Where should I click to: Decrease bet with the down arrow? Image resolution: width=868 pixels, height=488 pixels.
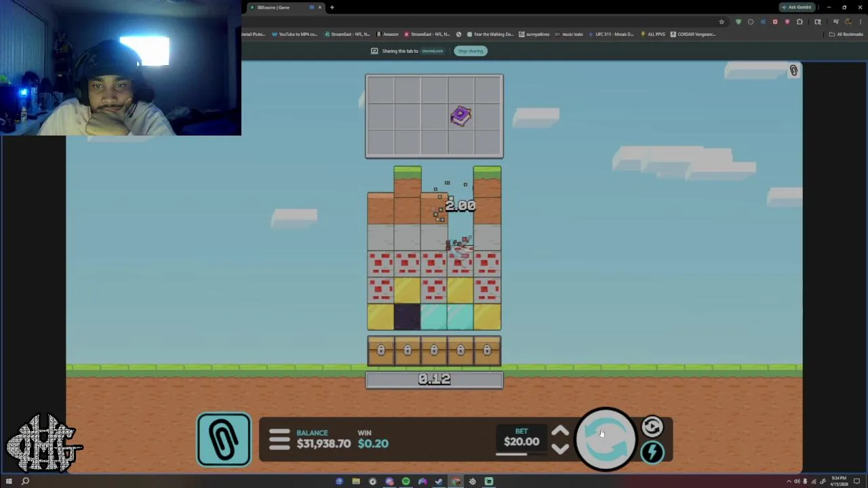(560, 449)
